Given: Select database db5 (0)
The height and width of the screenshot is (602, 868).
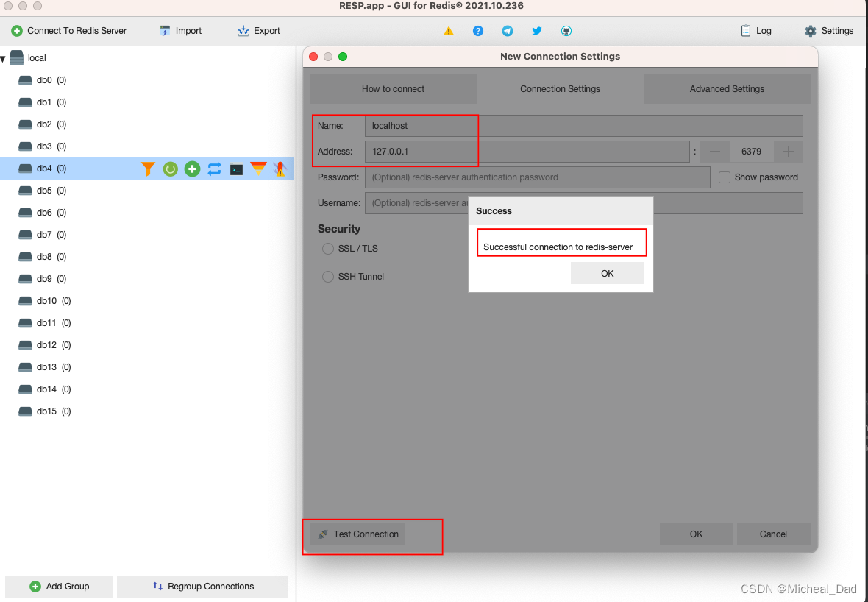Looking at the screenshot, I should (x=43, y=191).
